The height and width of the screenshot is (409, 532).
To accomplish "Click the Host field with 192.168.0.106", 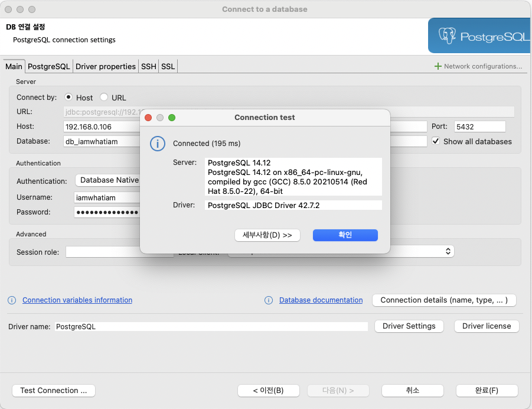I will [x=102, y=126].
